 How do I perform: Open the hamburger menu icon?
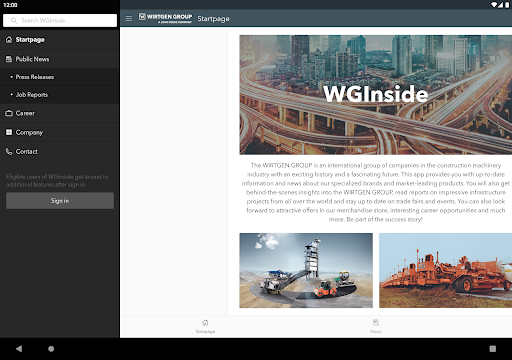(129, 19)
